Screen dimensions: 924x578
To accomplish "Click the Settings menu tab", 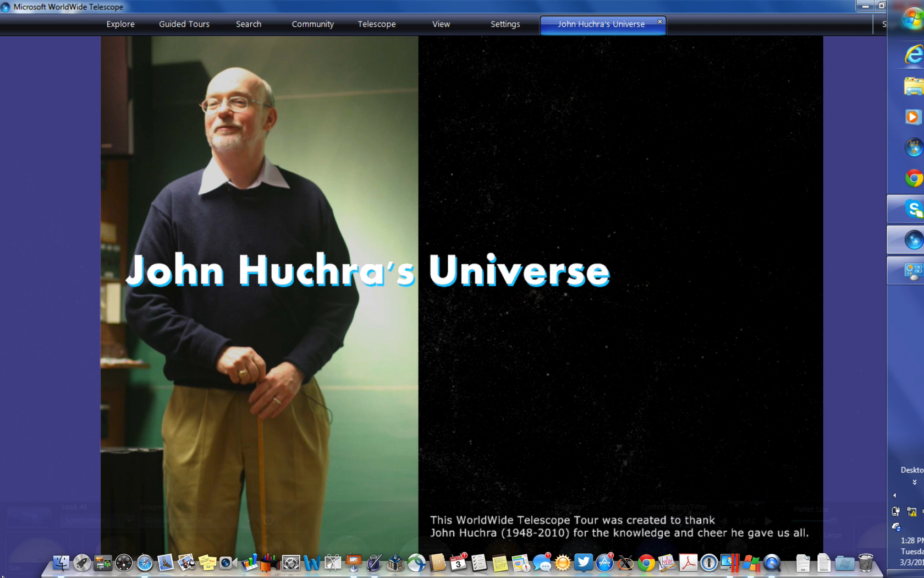I will (505, 24).
